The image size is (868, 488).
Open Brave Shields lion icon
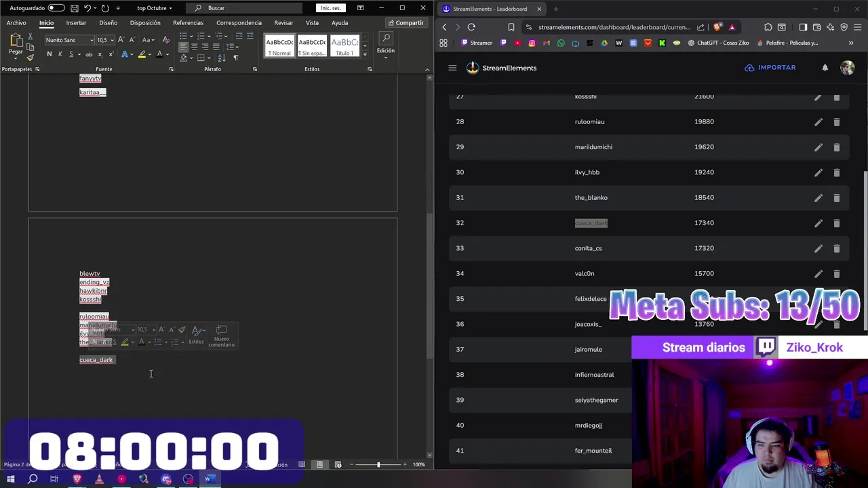click(717, 27)
